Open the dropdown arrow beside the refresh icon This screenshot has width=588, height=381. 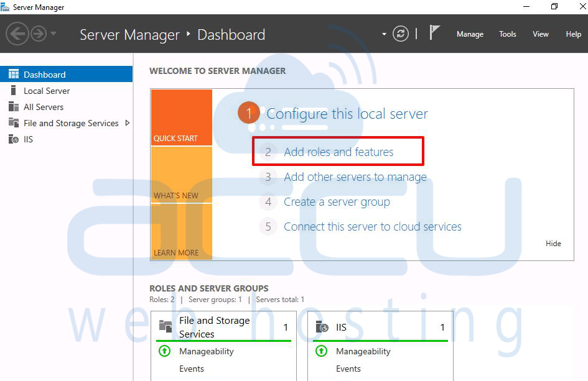[384, 34]
